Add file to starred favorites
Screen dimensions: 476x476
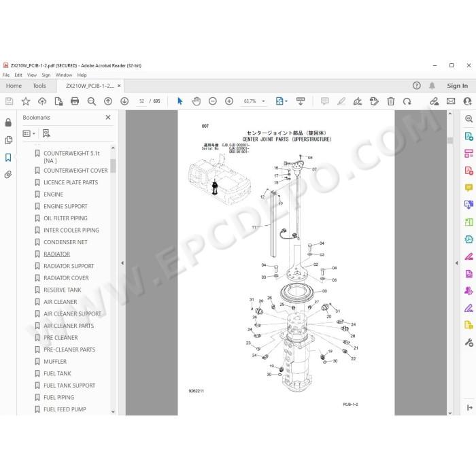pos(26,101)
